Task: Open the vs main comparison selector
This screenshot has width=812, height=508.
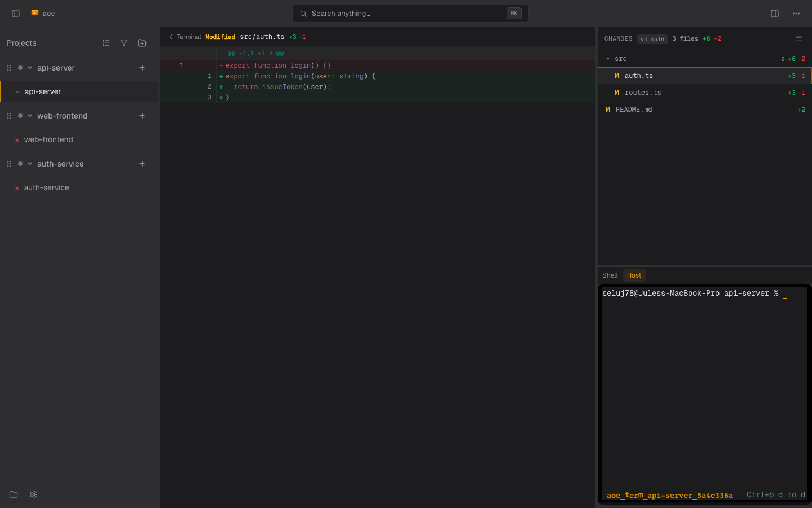Action: [652, 39]
